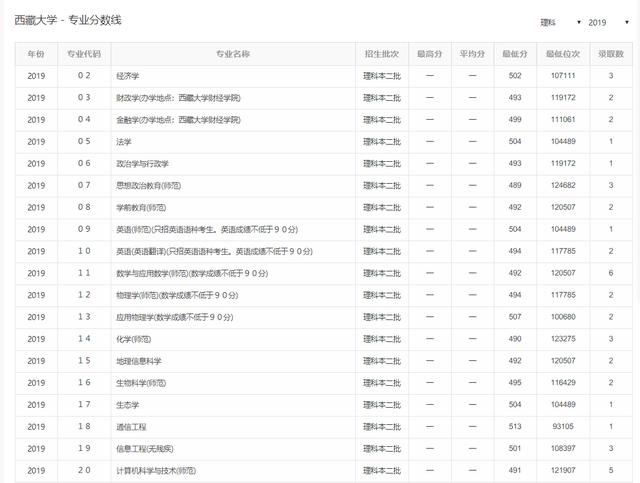Select the 财政学 major row name
This screenshot has height=483, width=640.
[178, 98]
